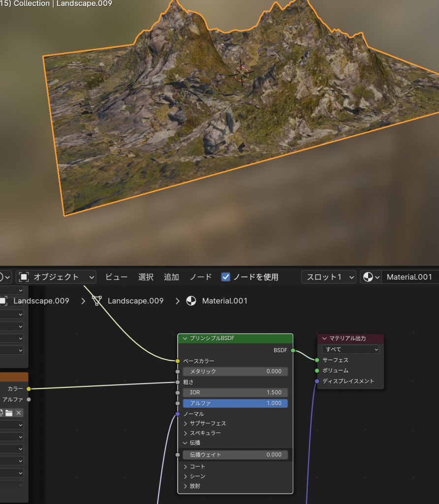The width and height of the screenshot is (439, 504).
Task: Click the purple ディスプレイスメント input socket
Action: point(317,381)
